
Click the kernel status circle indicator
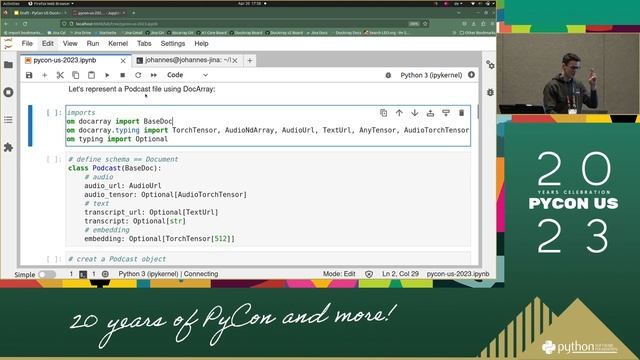(x=471, y=75)
